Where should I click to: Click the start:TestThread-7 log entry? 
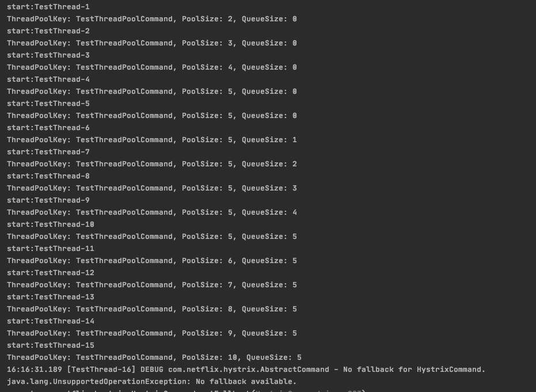pos(48,152)
